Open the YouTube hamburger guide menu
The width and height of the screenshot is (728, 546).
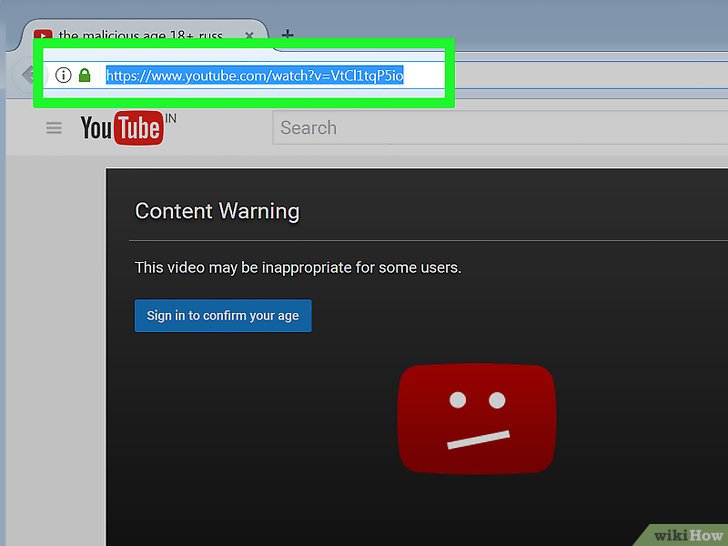[x=55, y=128]
